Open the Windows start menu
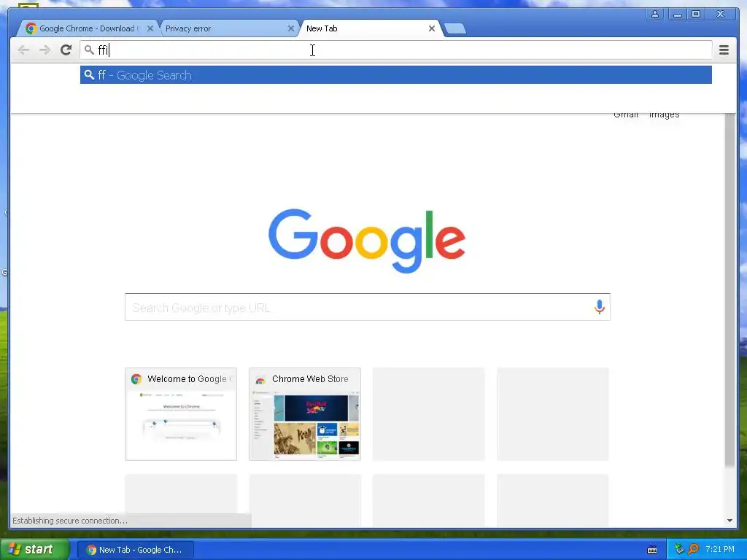747x560 pixels. [35, 550]
